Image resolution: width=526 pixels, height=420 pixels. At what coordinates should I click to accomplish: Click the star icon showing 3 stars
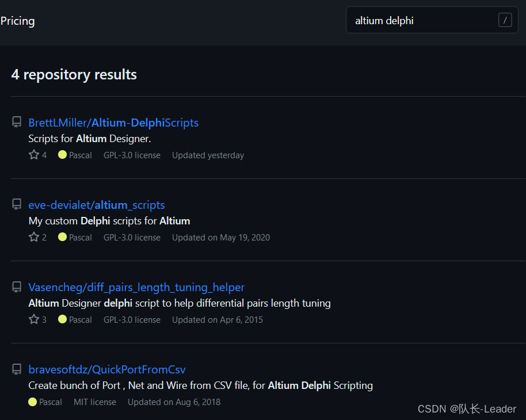tap(34, 319)
